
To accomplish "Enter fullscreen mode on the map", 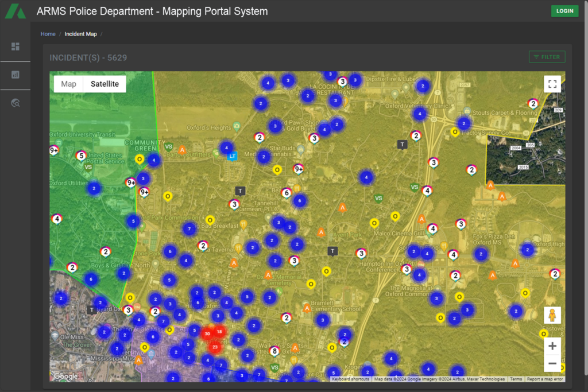I will coord(552,84).
